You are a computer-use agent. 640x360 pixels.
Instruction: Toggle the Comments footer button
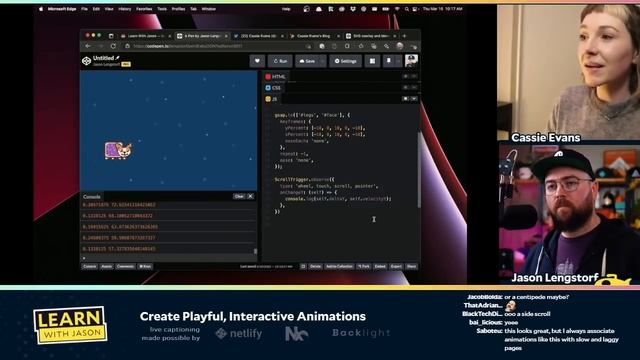click(x=125, y=267)
